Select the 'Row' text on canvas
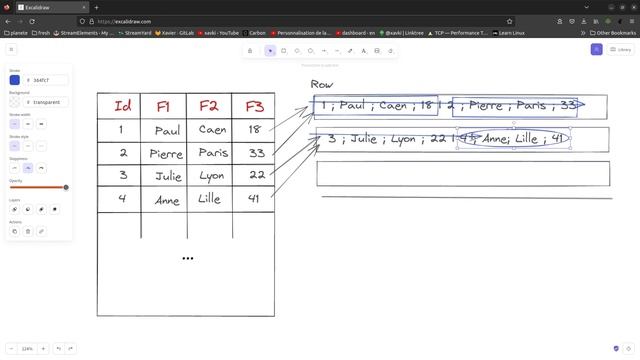The height and width of the screenshot is (360, 640). [322, 84]
